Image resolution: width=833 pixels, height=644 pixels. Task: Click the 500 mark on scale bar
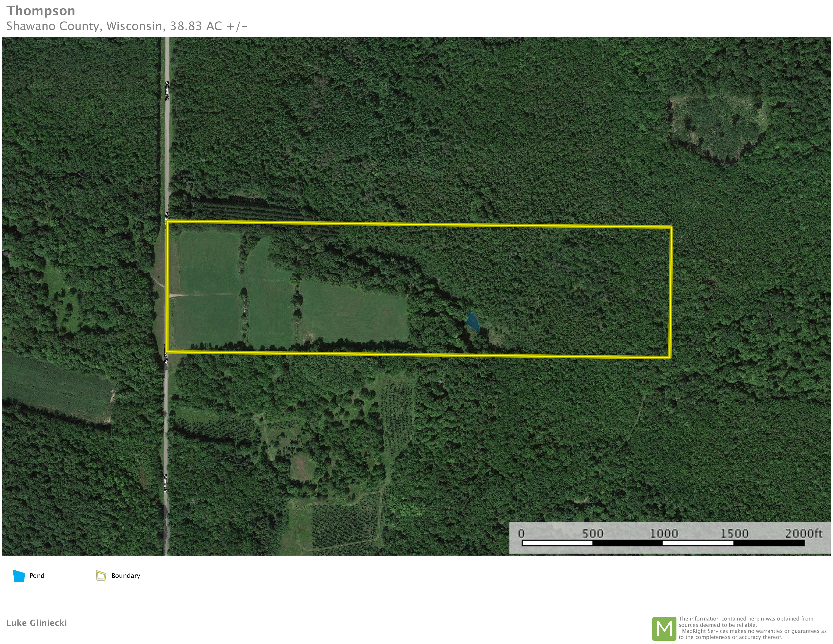click(592, 533)
